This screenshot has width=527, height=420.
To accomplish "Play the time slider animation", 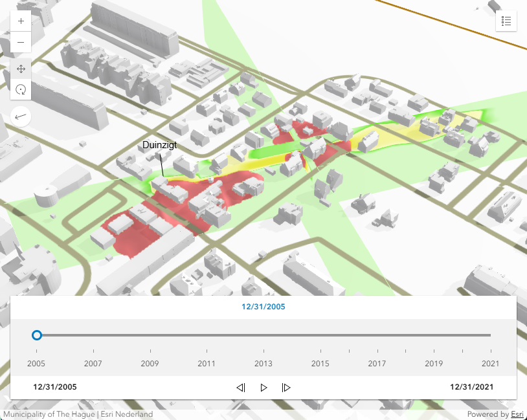I will [x=263, y=388].
